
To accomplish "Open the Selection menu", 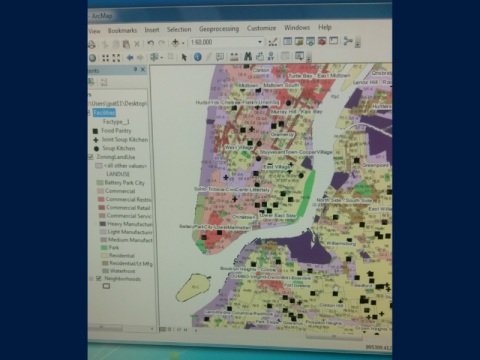I will 179,29.
